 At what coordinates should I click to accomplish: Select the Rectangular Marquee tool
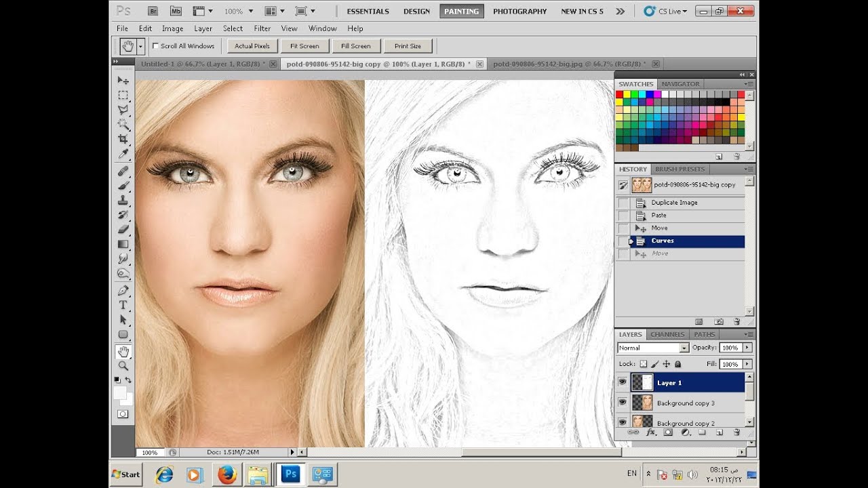point(123,96)
